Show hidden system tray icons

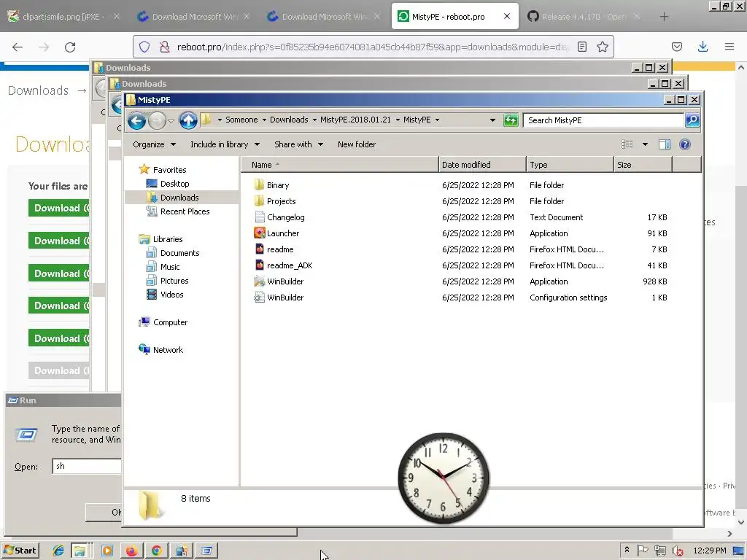point(627,550)
